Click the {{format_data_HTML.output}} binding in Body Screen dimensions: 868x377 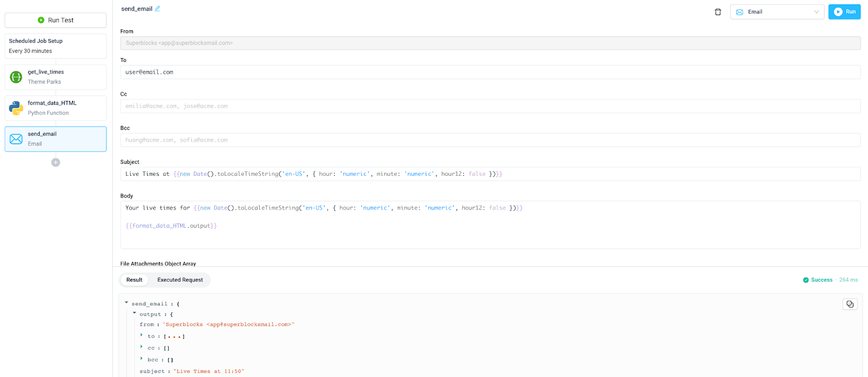tap(171, 226)
